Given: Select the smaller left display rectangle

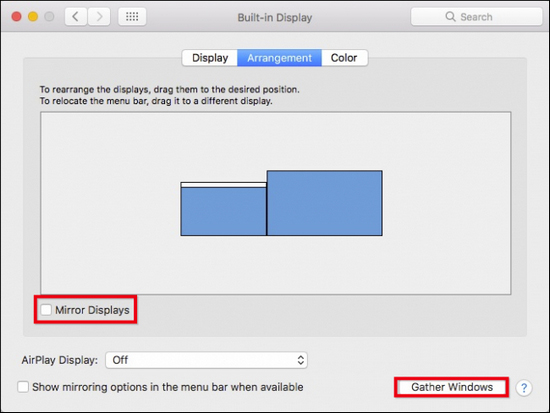Looking at the screenshot, I should 223,211.
